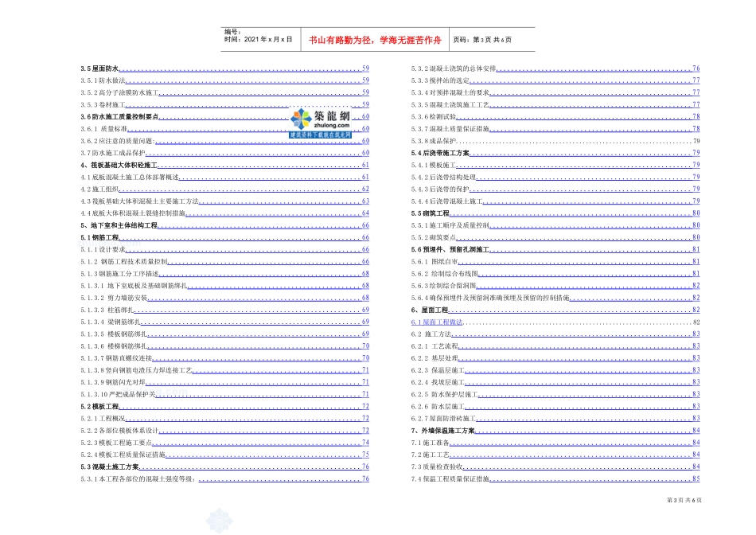756x535 pixels.
Task: Open '5.3.2 混凝土浇筑的总体安排'
Action: (x=555, y=68)
